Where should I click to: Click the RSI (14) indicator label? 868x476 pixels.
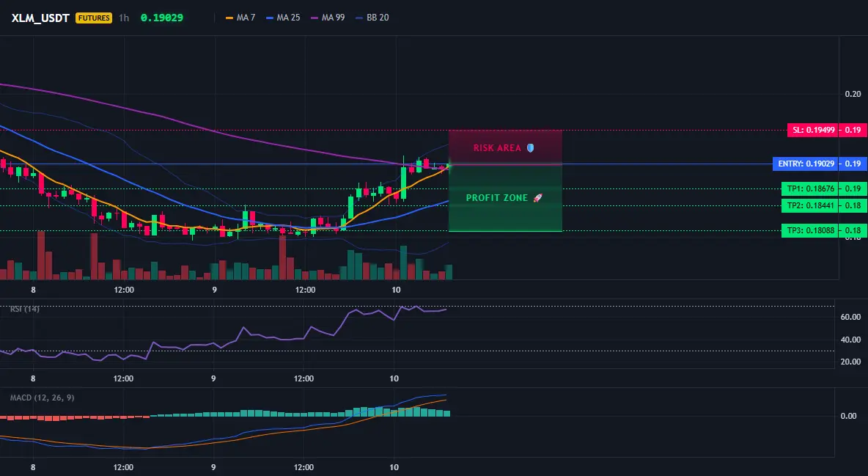coord(25,309)
